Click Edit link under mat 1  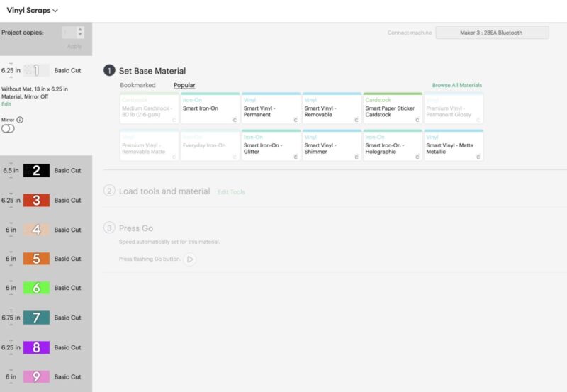click(x=6, y=104)
